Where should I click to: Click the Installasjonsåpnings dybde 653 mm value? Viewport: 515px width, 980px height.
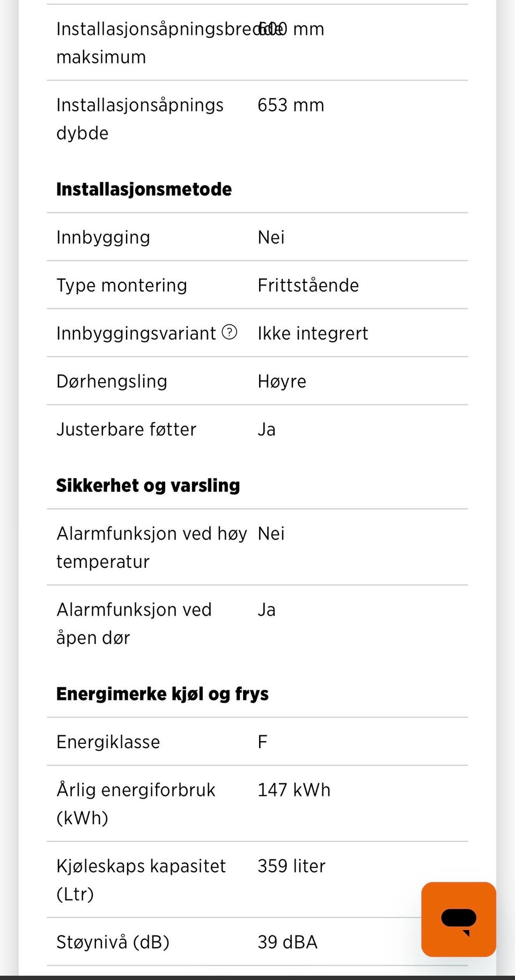291,105
